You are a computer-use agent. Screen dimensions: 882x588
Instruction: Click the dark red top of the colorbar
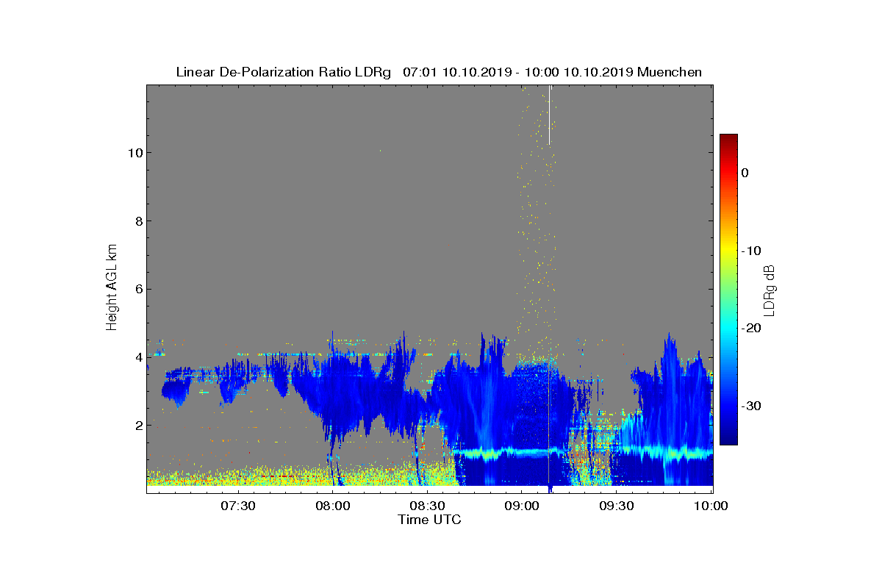click(x=728, y=138)
